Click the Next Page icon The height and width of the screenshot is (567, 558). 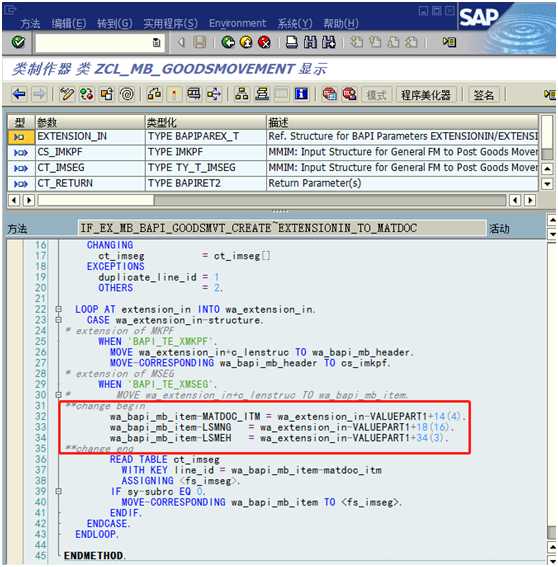tap(393, 42)
